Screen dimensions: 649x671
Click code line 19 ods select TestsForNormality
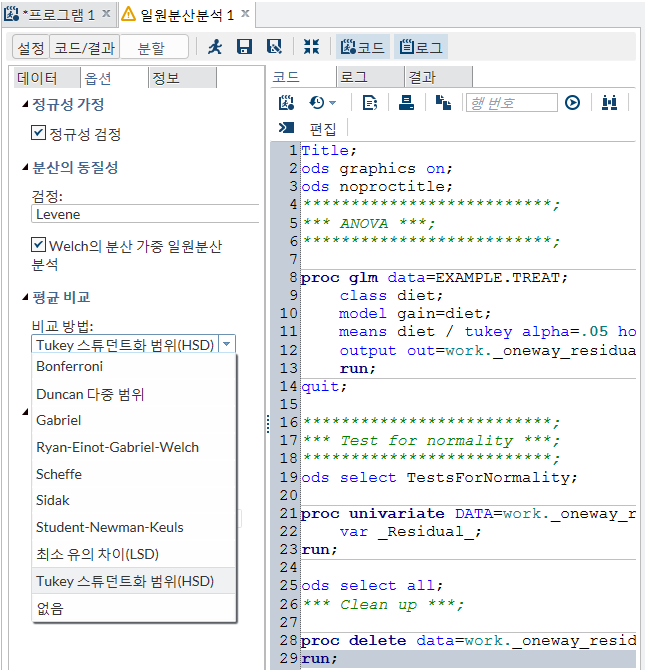[439, 478]
